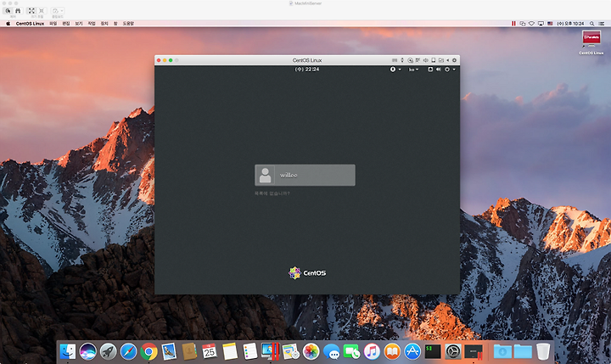Click the US flag input source icon

pos(550,24)
